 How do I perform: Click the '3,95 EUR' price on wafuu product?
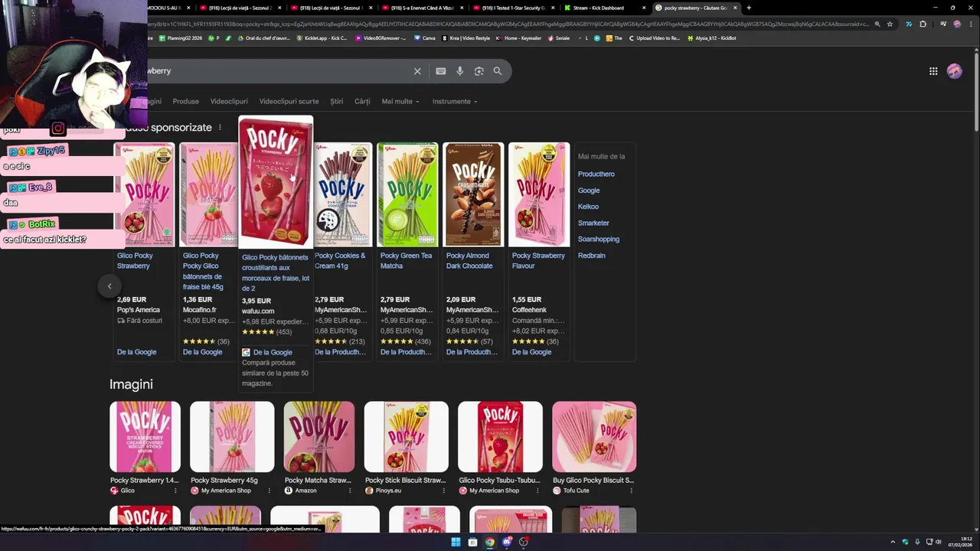256,302
